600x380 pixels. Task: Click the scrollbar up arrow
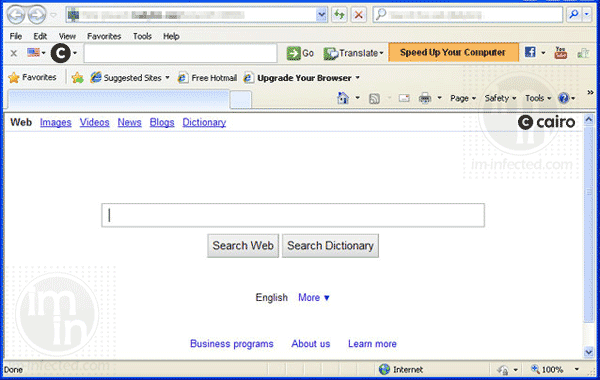(x=589, y=120)
